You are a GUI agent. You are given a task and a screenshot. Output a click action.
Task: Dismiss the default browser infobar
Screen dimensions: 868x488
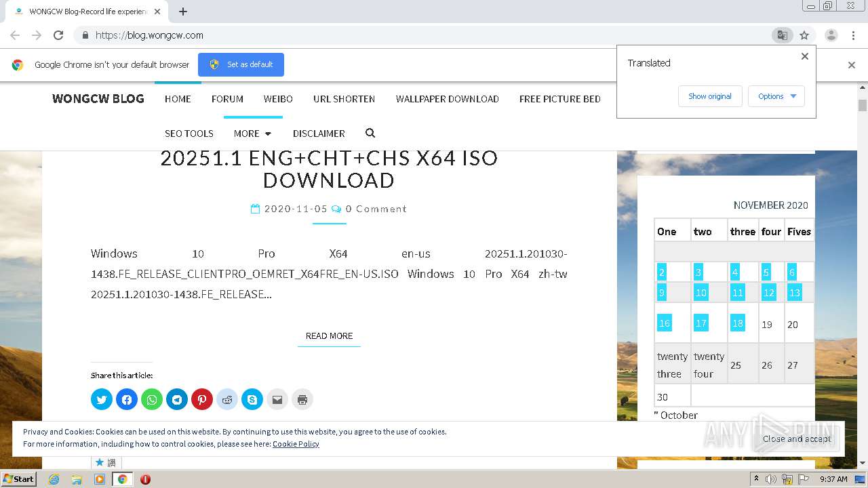point(852,65)
